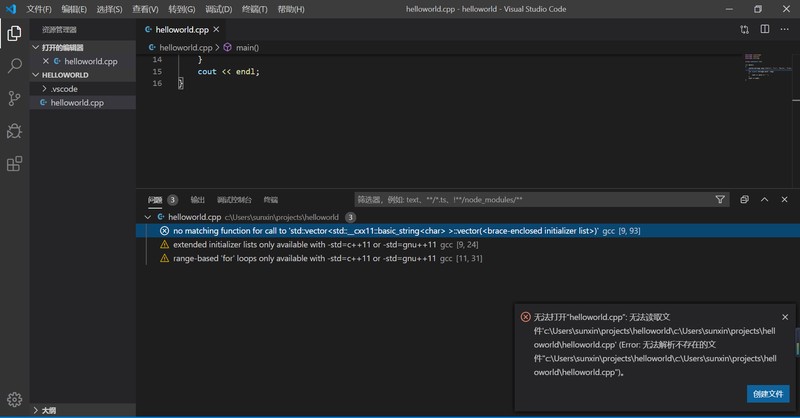Expand the outline section (大纲)

pos(36,410)
